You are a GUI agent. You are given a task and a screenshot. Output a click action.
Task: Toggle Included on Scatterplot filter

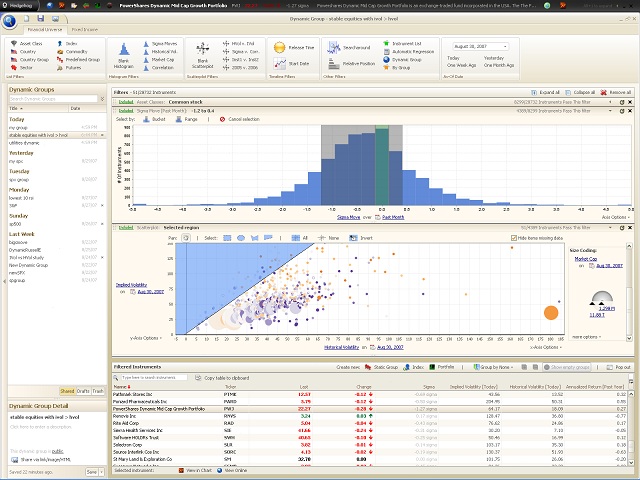tap(126, 227)
